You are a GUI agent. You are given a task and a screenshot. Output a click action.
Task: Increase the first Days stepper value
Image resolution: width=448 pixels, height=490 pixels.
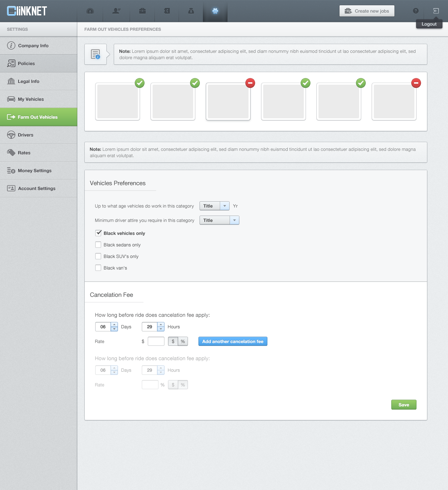[114, 324]
